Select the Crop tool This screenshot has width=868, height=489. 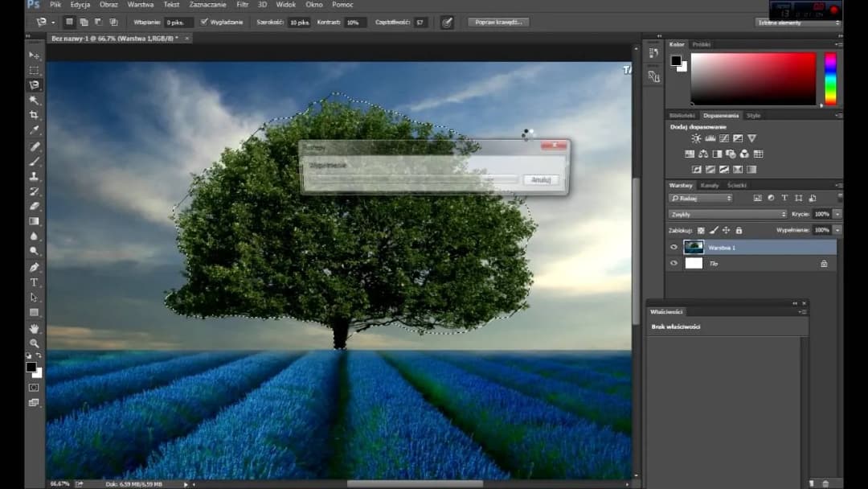tap(34, 115)
